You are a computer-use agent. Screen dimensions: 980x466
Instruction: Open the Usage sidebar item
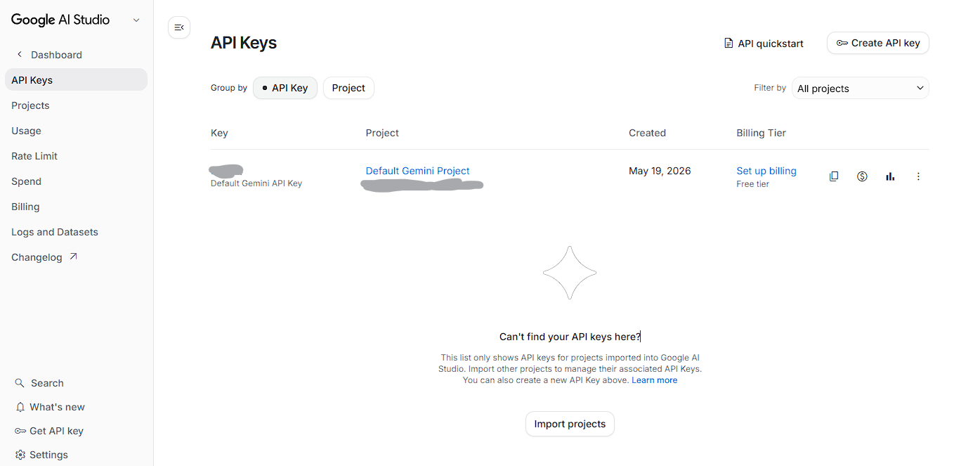26,131
